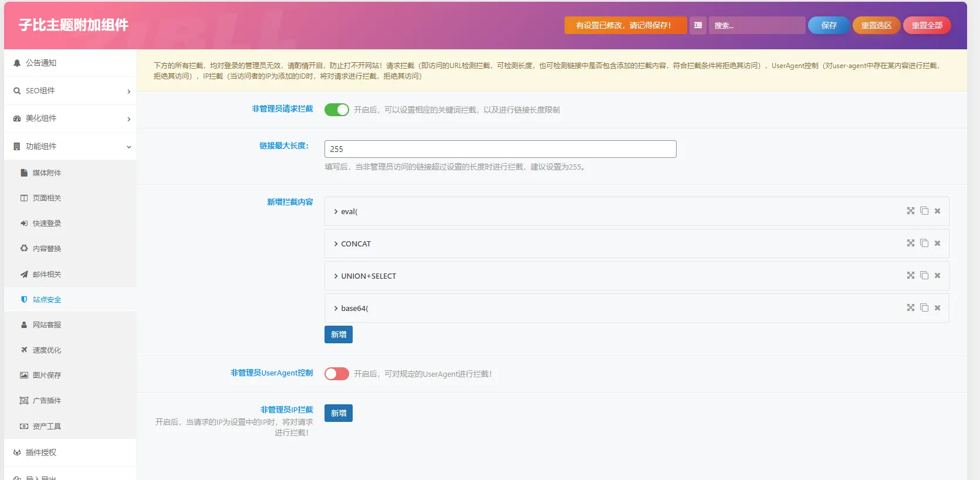Click the move icon on the eval( row
Screen dimensions: 980x480
(911, 211)
